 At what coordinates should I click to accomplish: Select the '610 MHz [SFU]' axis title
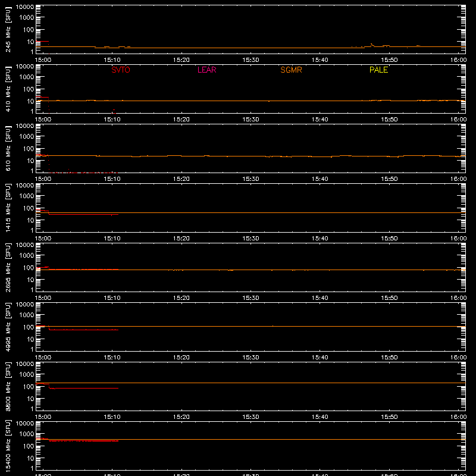8,148
